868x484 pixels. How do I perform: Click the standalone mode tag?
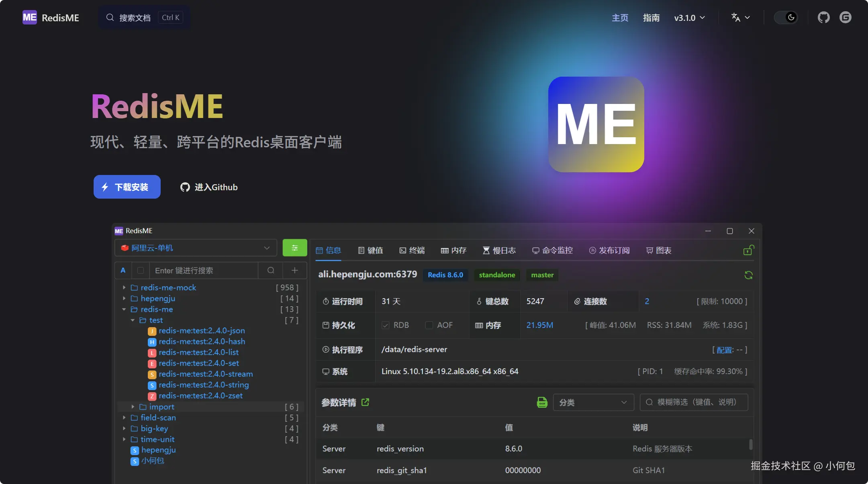497,275
